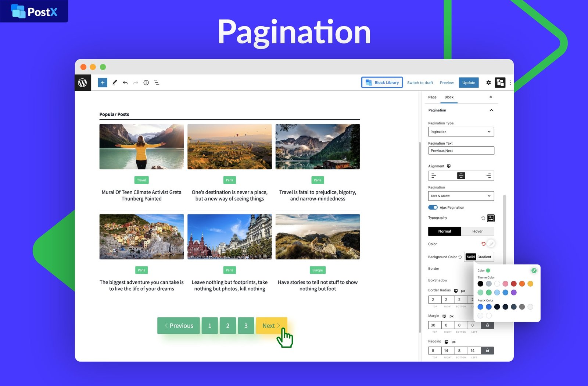Screen dimensions: 588x386
Task: Click the Pagination Text input field
Action: click(x=461, y=150)
